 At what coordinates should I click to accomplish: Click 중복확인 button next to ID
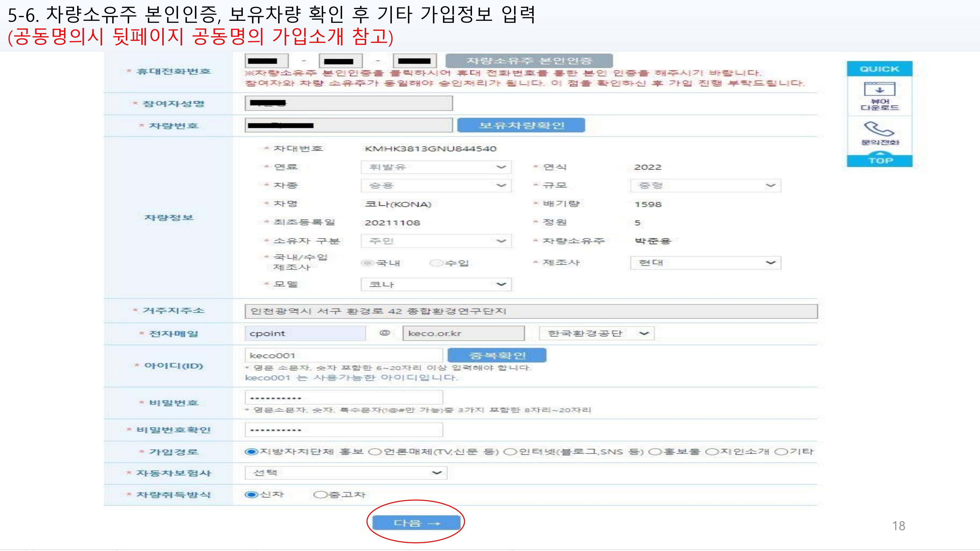[497, 355]
